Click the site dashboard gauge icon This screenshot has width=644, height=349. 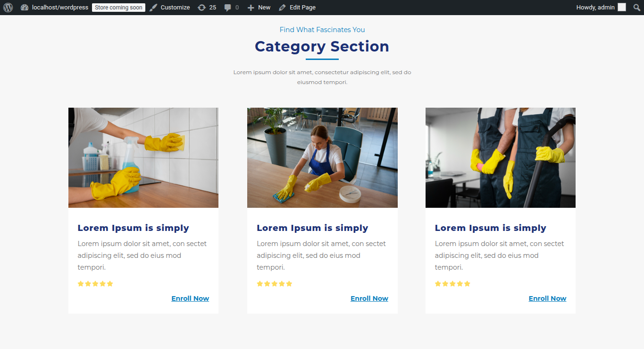(x=25, y=8)
